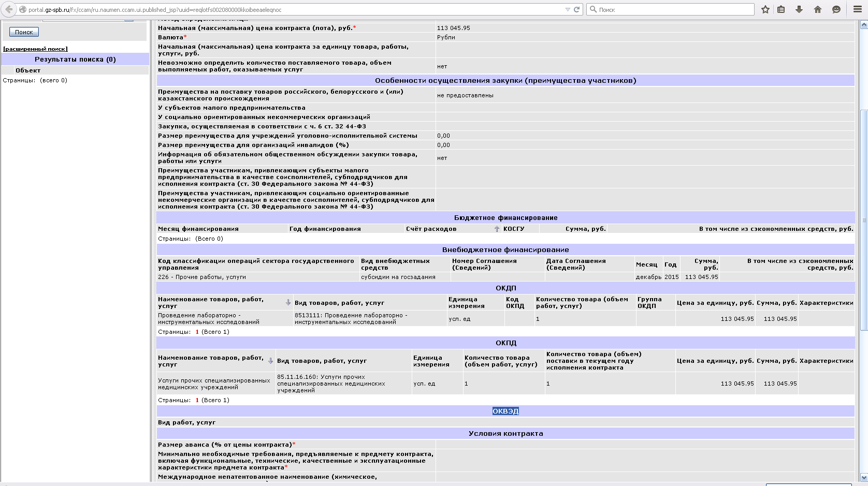Click the Бюджетное финансирование heading
Viewport: 868px width, 486px height.
click(505, 218)
